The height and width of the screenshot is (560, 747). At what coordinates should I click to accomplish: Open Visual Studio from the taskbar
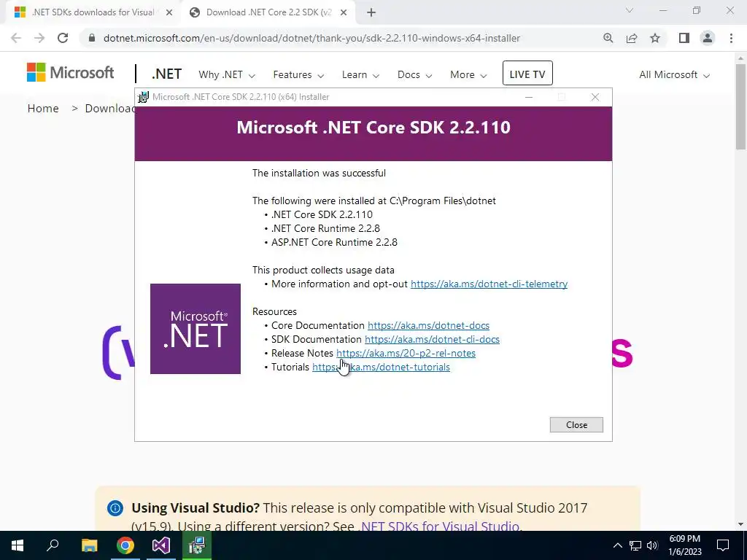[161, 545]
